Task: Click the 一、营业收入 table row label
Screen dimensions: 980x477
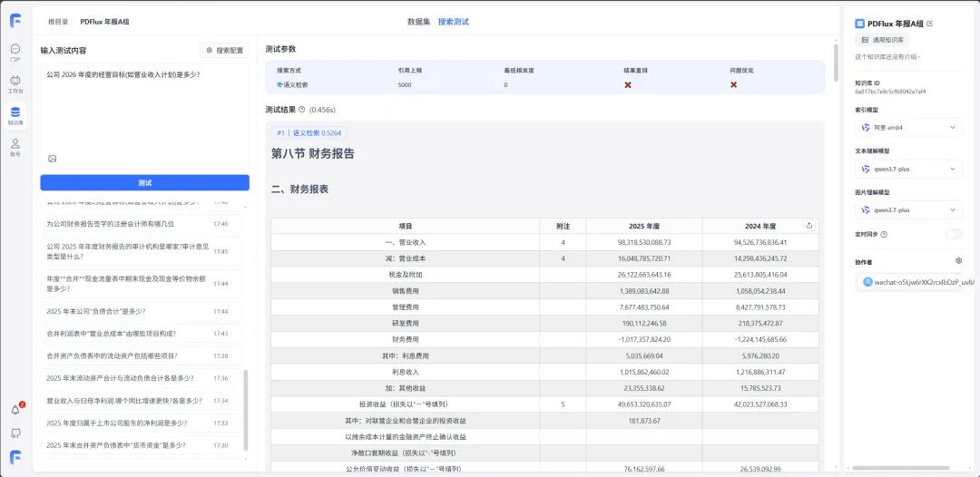Action: pyautogui.click(x=406, y=242)
